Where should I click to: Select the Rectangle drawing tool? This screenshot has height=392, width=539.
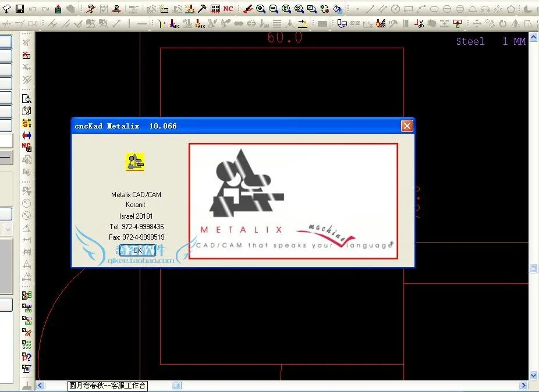click(x=410, y=9)
